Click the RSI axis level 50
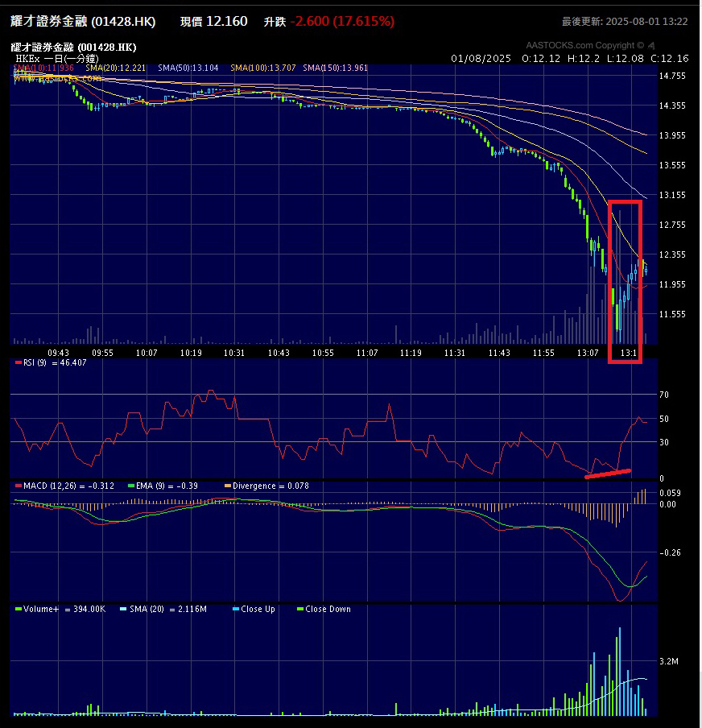This screenshot has width=702, height=728. (664, 419)
